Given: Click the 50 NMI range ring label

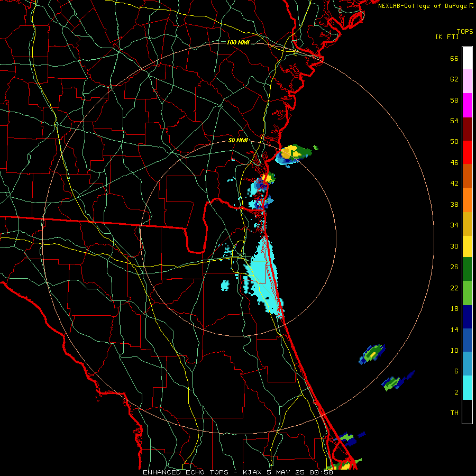Looking at the screenshot, I should pos(238,140).
